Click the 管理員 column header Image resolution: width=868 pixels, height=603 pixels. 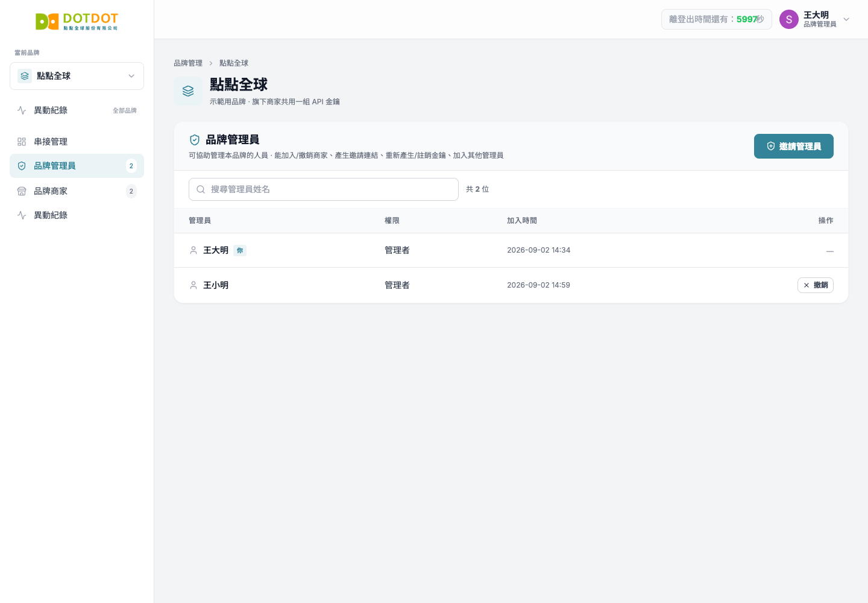coord(200,221)
